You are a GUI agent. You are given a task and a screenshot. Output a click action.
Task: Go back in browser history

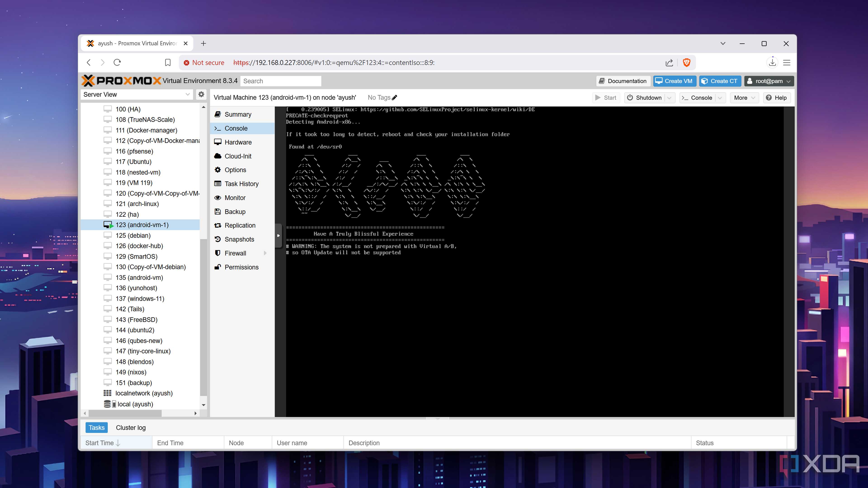[x=89, y=63]
